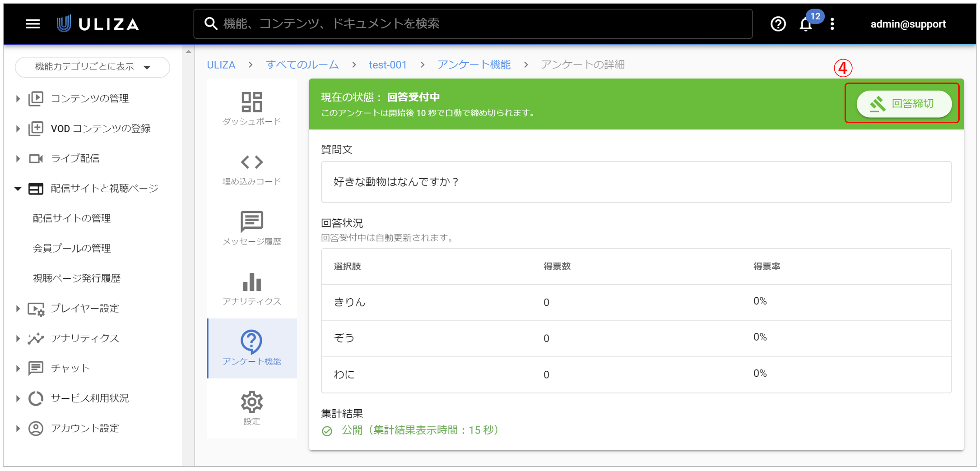Expand the プレイヤー設定 tree arrow
The height and width of the screenshot is (471, 980).
[18, 309]
